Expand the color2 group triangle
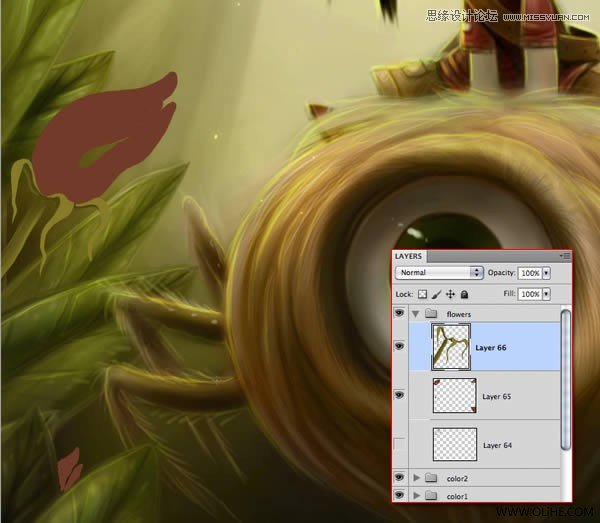Screen dimensions: 600x523 (x=417, y=478)
